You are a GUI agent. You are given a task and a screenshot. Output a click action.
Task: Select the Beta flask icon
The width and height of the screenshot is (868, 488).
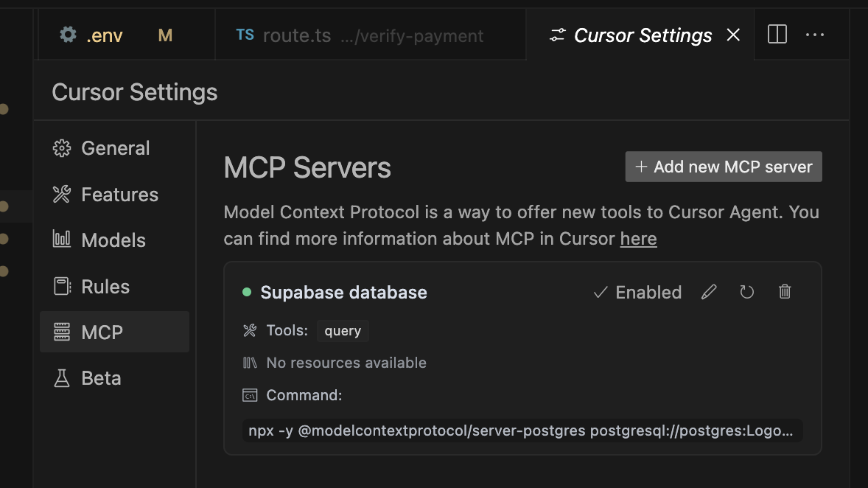(x=62, y=377)
